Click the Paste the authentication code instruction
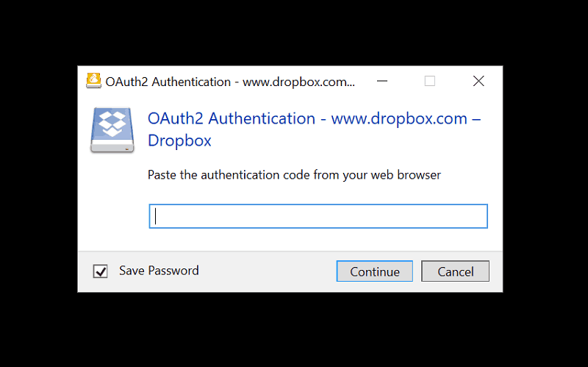Viewport: 588px width, 367px height. pos(295,175)
